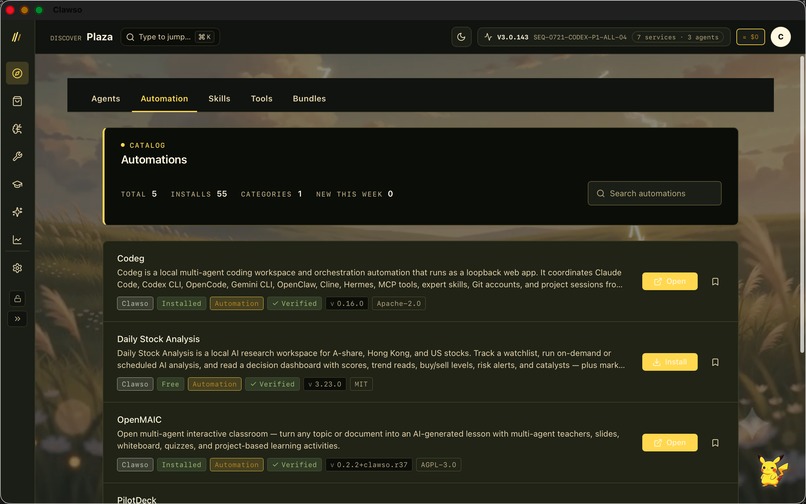Click the Automation tag on Daily Stock Analysis

[x=214, y=384]
